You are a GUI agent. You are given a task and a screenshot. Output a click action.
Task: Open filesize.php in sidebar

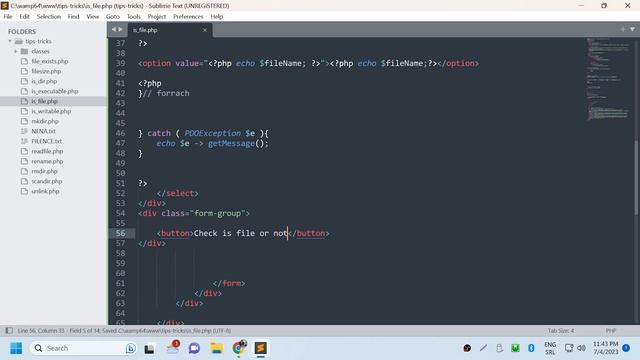(x=46, y=71)
